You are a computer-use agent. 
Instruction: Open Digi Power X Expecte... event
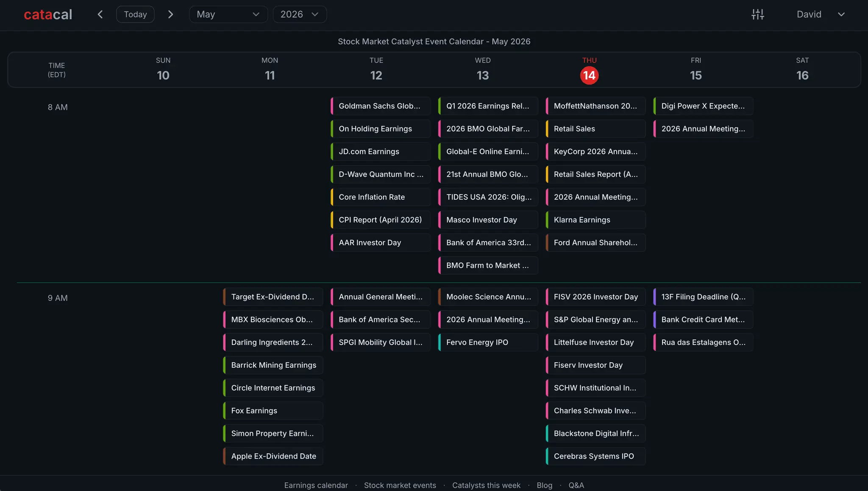(704, 106)
